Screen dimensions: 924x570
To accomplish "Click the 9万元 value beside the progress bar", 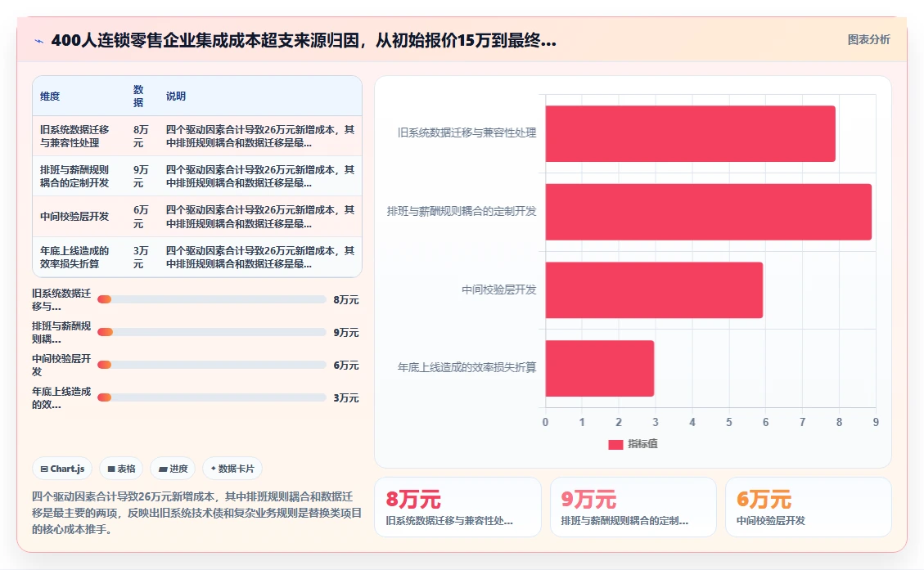I will pyautogui.click(x=346, y=333).
